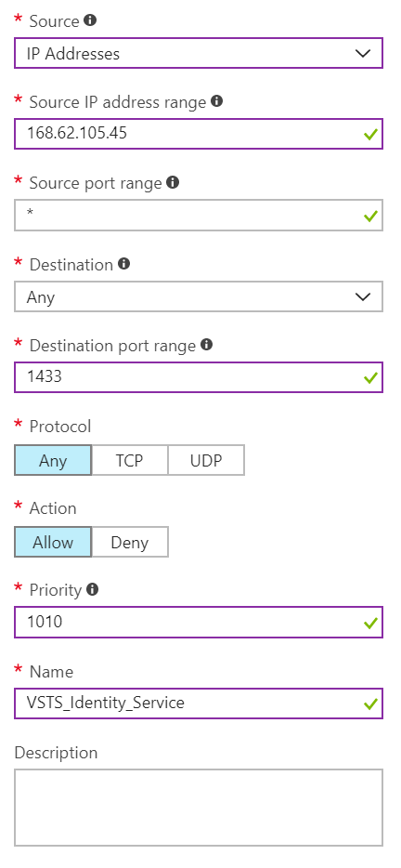Choose Allow as the action

click(53, 542)
